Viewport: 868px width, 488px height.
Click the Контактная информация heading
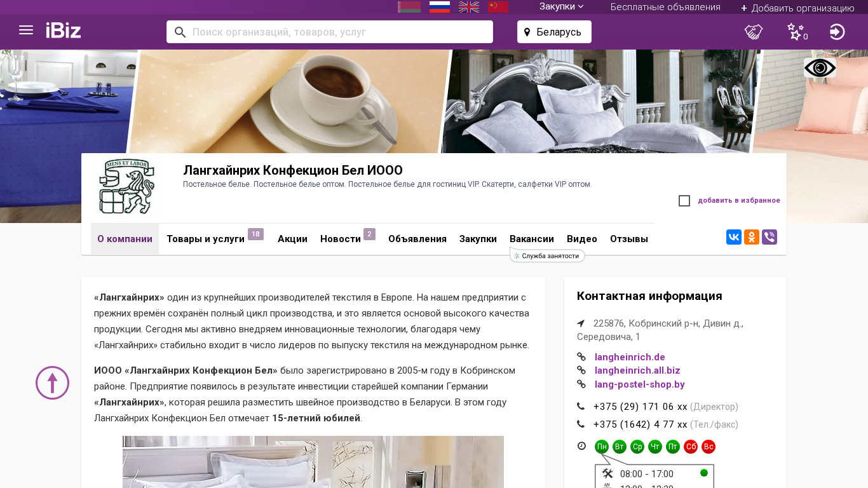point(649,296)
